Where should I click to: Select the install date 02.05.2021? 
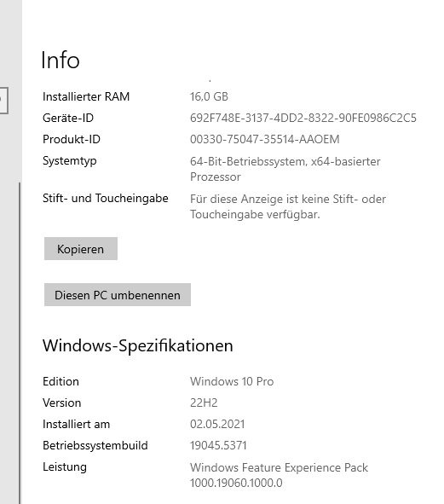point(217,425)
